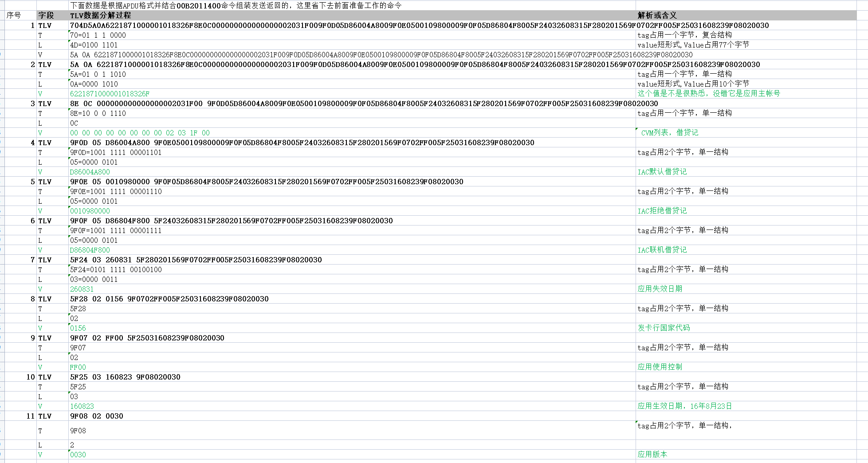Click the green value cell "FF00"
The height and width of the screenshot is (463, 868).
click(78, 368)
